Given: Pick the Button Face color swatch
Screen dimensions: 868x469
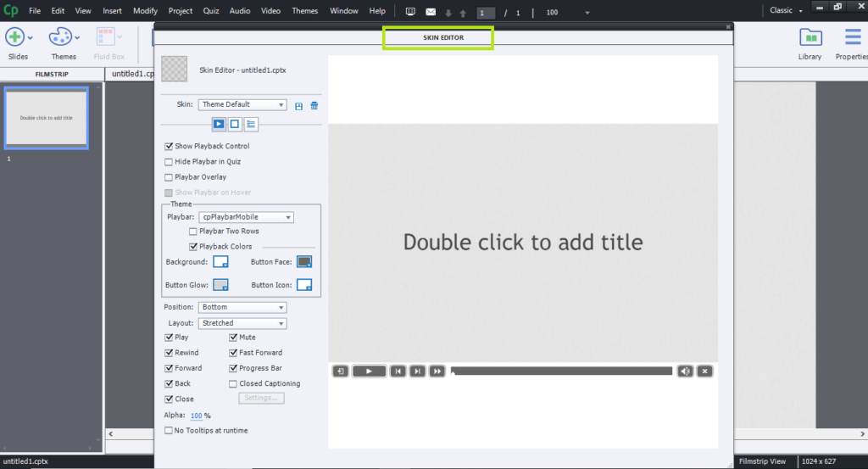Looking at the screenshot, I should (x=304, y=262).
